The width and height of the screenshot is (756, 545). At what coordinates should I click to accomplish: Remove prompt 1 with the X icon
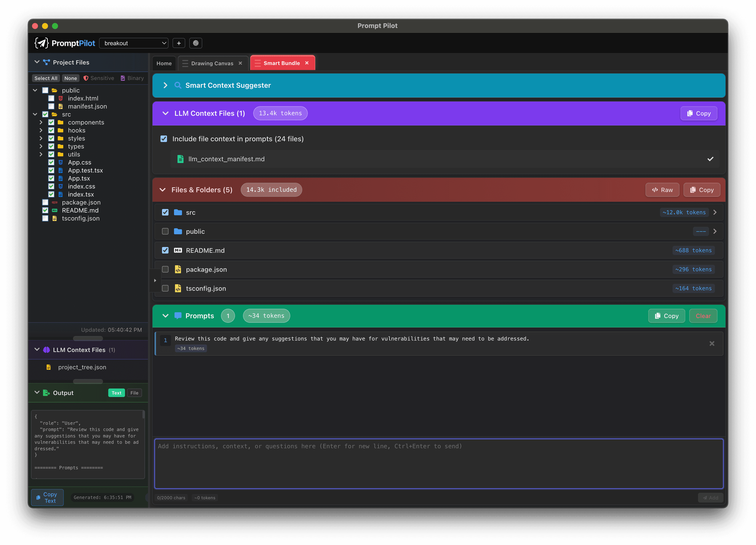click(712, 344)
